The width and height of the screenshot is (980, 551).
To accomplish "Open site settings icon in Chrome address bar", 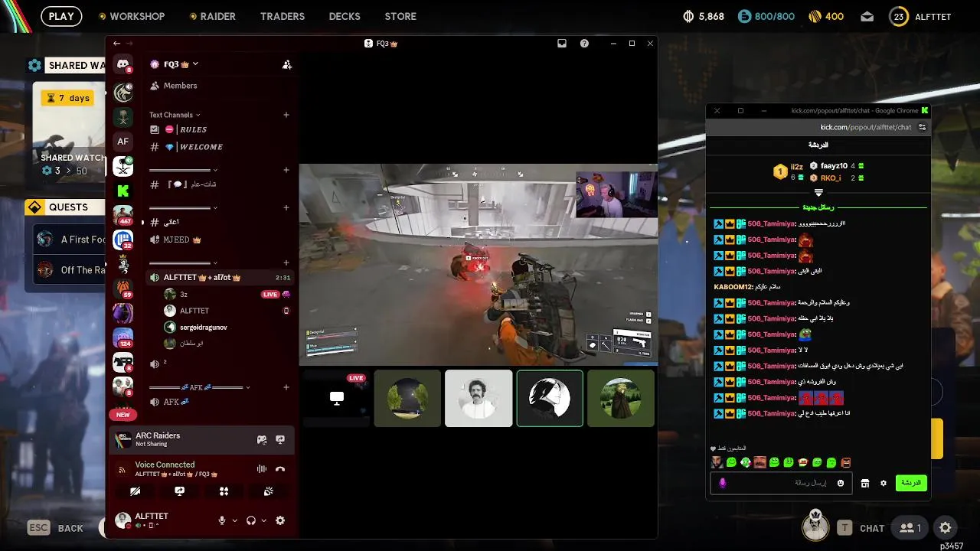I will (923, 127).
